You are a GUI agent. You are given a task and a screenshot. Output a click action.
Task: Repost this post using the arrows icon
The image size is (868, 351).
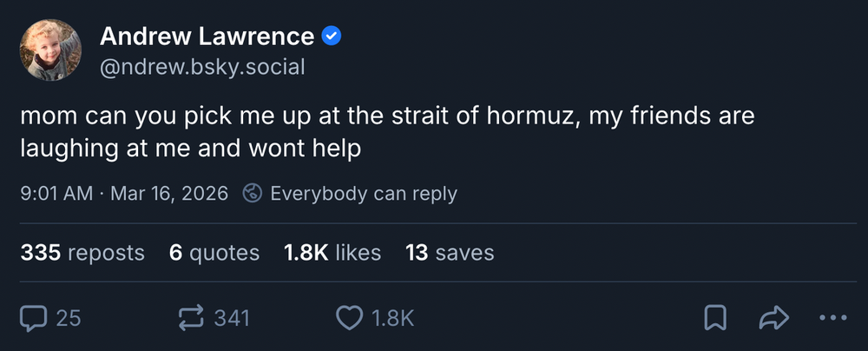point(190,319)
